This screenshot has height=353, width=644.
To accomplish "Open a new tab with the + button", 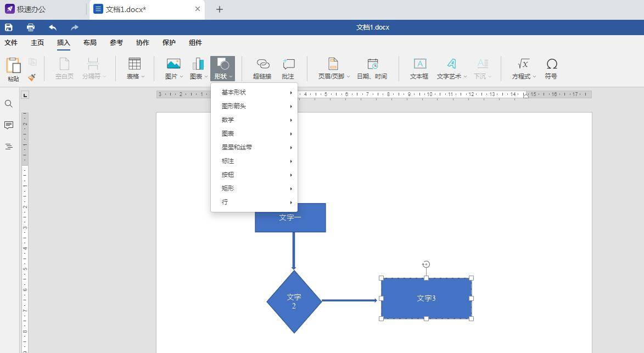I will (x=219, y=9).
